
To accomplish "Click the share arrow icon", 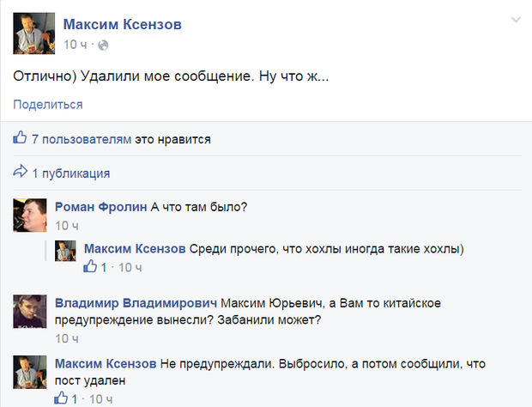I will click(x=21, y=173).
